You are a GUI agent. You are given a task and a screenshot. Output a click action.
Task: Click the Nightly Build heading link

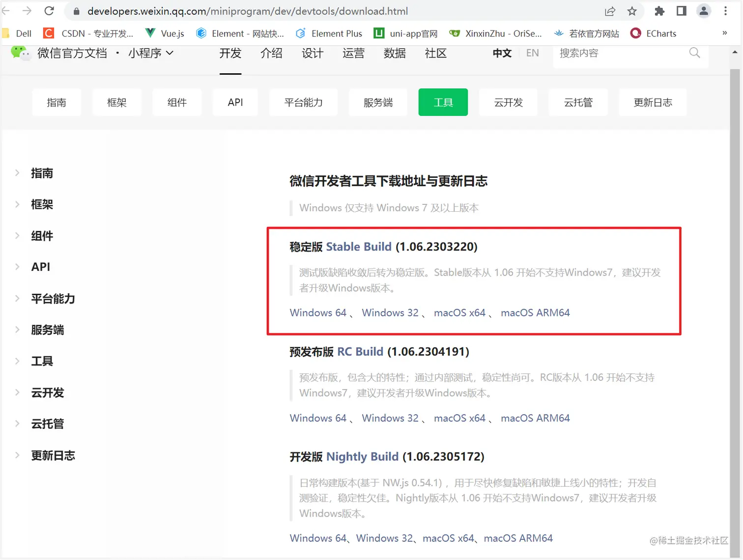coord(362,457)
